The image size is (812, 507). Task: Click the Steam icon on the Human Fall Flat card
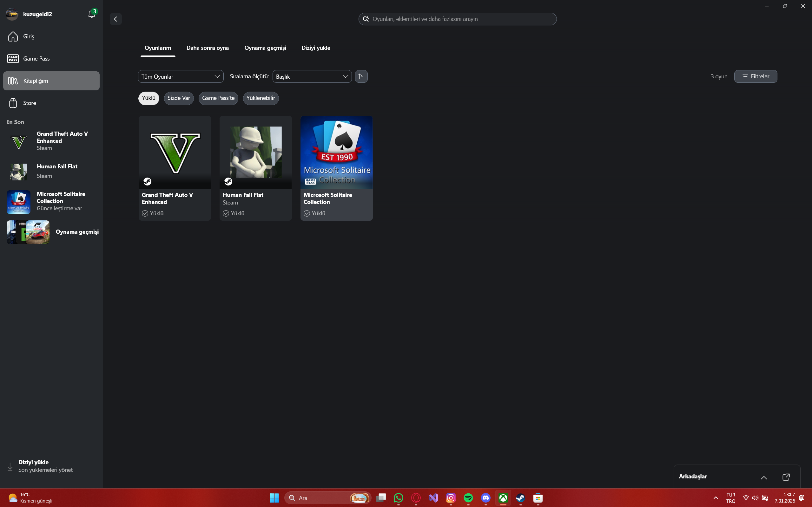[228, 181]
